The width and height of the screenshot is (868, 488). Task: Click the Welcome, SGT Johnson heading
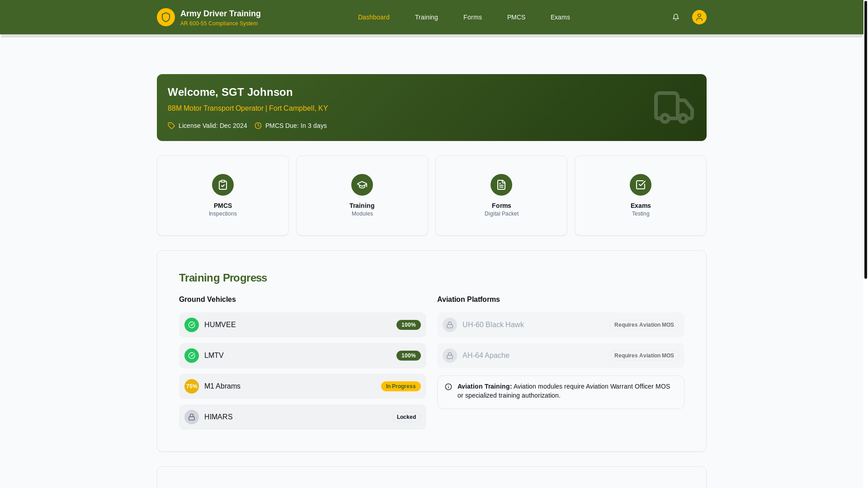tap(230, 92)
